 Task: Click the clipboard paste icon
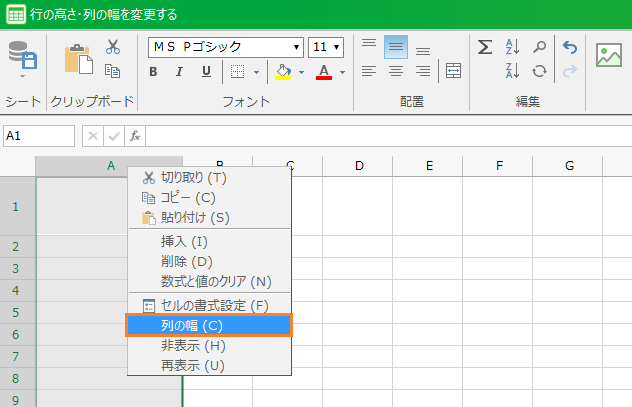pyautogui.click(x=79, y=59)
